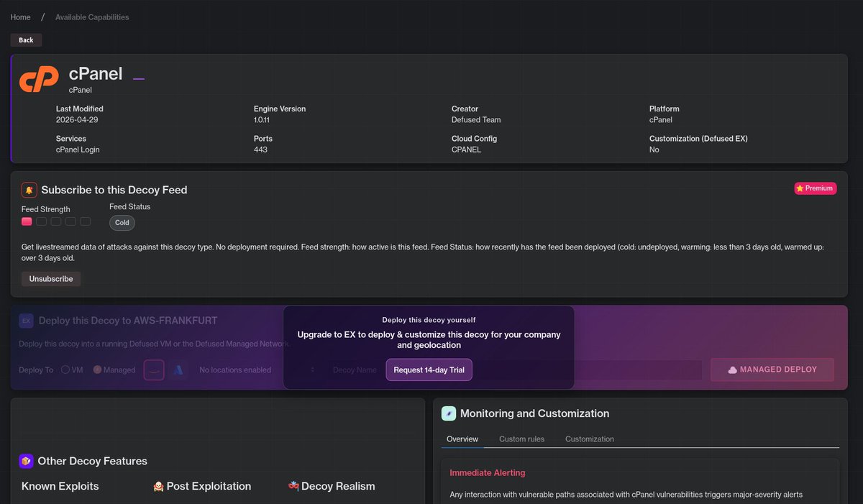863x504 pixels.
Task: Click the Other Decoy Features heading
Action: point(92,461)
